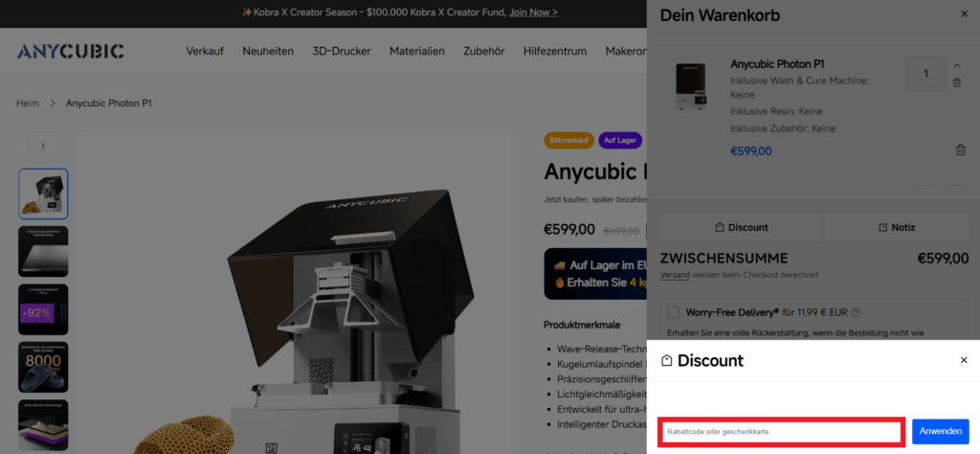Select the >92% light uniformity thumbnail

point(43,309)
